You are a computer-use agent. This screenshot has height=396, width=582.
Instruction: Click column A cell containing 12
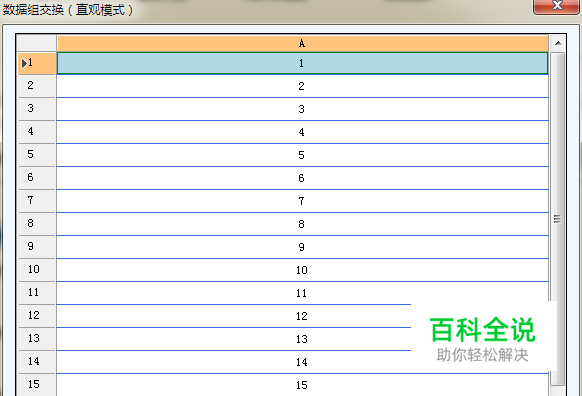[x=303, y=316]
